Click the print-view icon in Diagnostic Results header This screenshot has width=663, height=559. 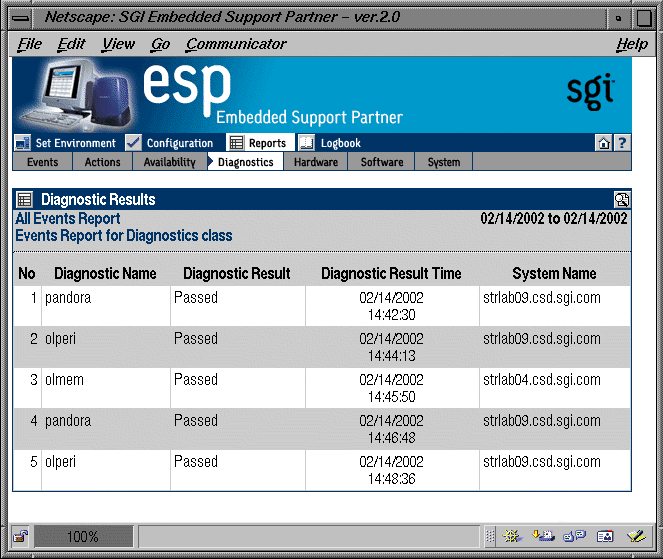coord(622,199)
